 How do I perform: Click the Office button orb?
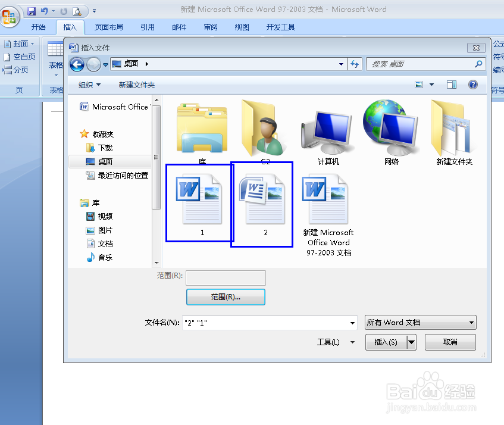(x=10, y=17)
